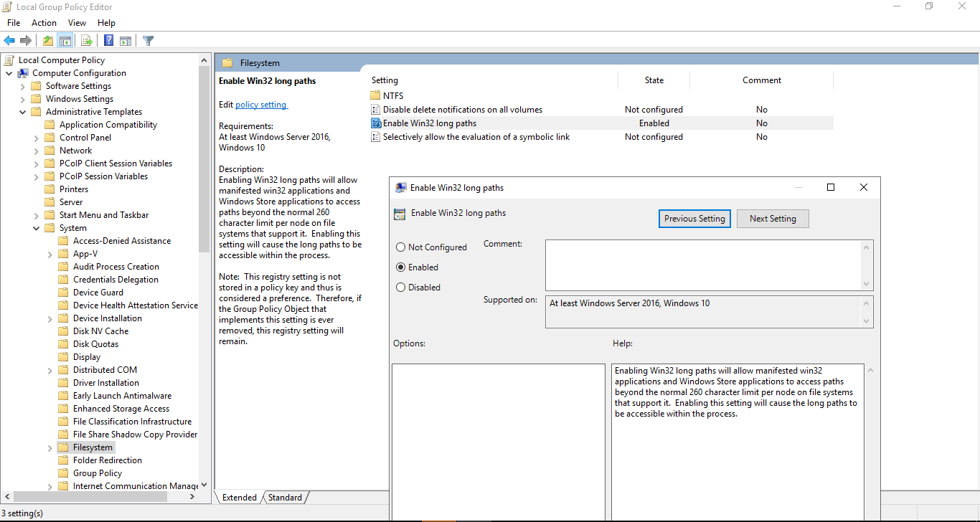Image resolution: width=980 pixels, height=522 pixels.
Task: Expand the Distributed COM node
Action: click(x=49, y=369)
